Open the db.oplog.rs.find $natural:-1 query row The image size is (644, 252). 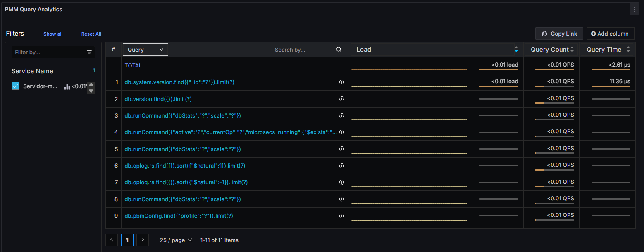186,182
